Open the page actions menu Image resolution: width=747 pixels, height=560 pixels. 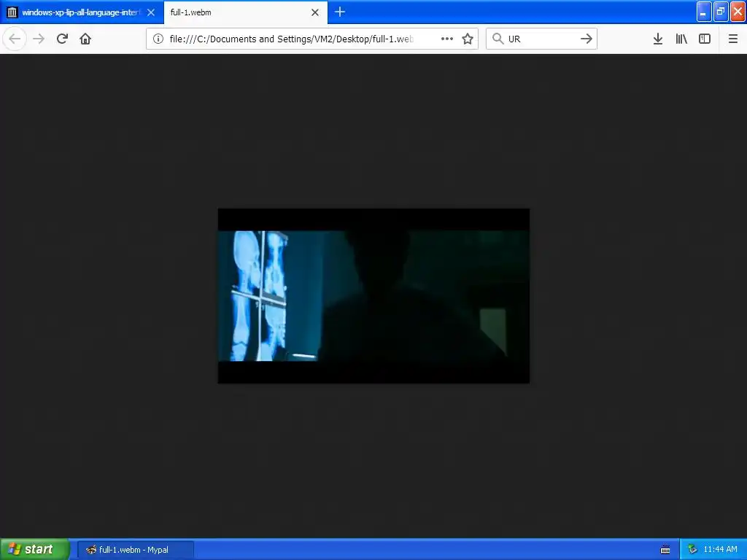coord(447,39)
